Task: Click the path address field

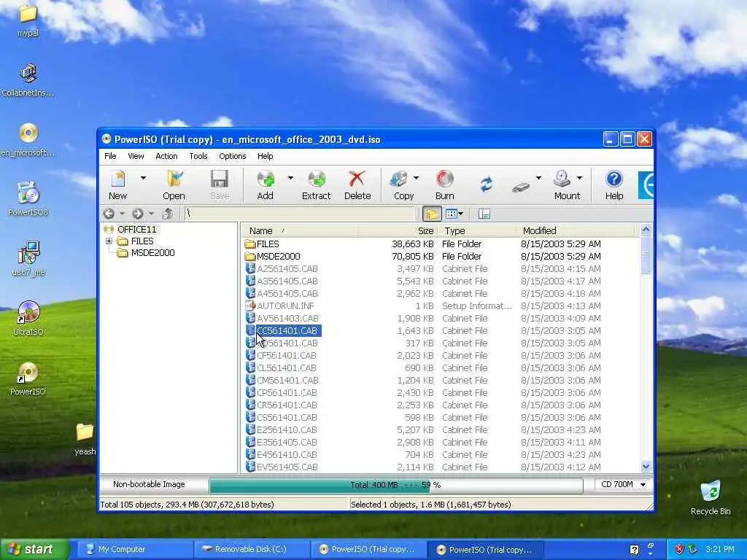Action: click(300, 214)
